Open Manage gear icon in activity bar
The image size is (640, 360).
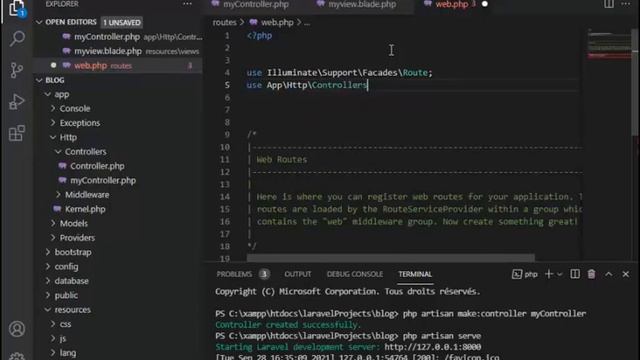[x=17, y=356]
